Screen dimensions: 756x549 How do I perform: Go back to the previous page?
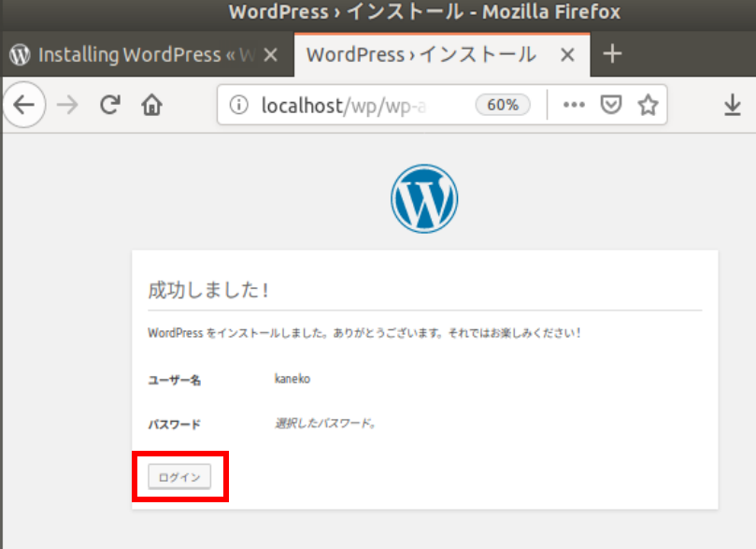pyautogui.click(x=23, y=105)
